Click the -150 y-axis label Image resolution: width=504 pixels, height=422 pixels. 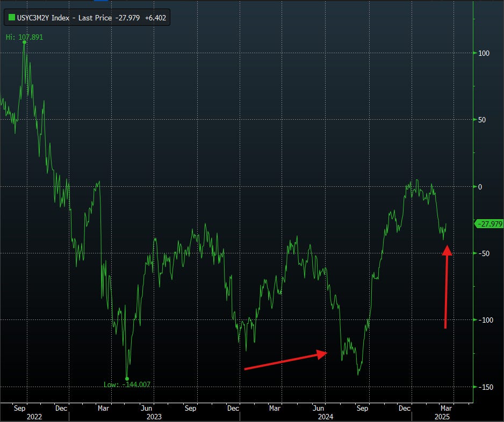click(486, 387)
